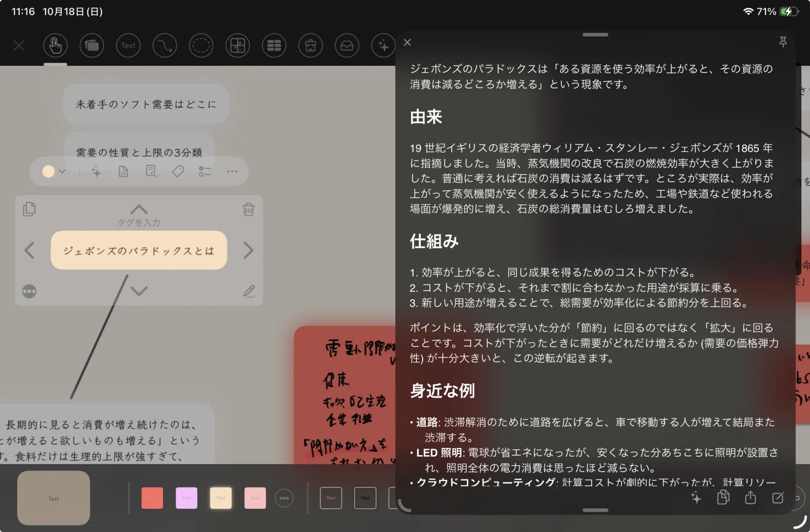Duplicate the selected card
The height and width of the screenshot is (532, 810).
29,209
